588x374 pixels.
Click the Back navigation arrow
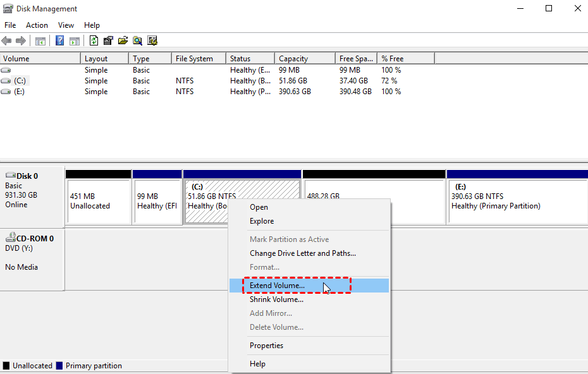pyautogui.click(x=6, y=40)
